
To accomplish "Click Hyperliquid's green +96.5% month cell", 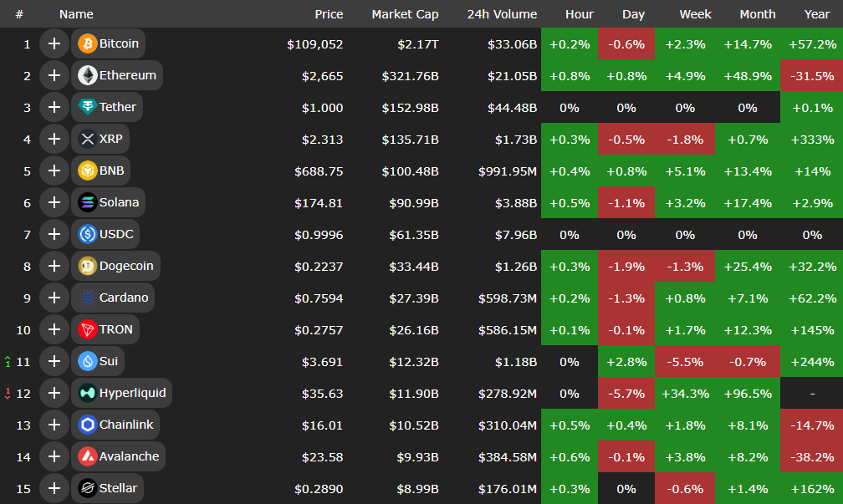I will [x=748, y=393].
